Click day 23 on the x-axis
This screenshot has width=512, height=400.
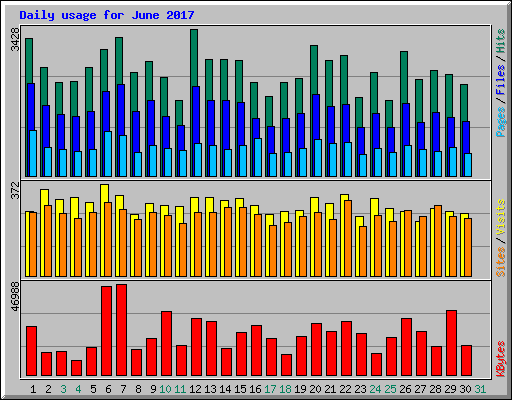[x=360, y=389]
